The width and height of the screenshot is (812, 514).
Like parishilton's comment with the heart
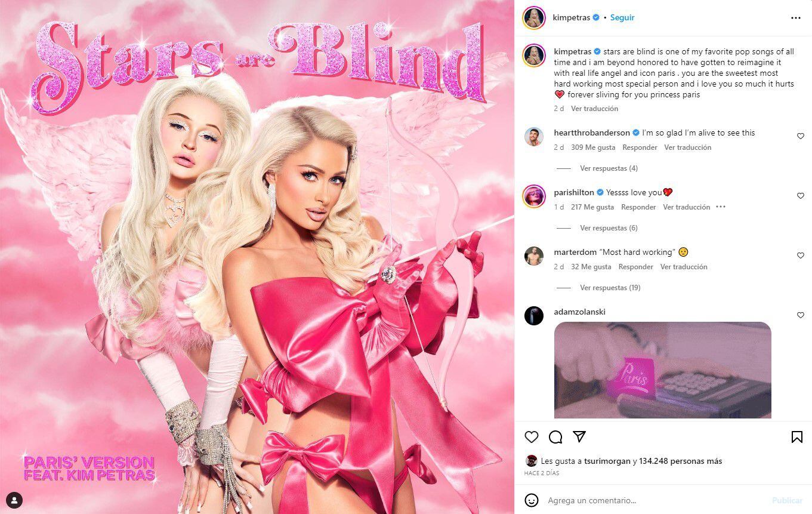(801, 196)
